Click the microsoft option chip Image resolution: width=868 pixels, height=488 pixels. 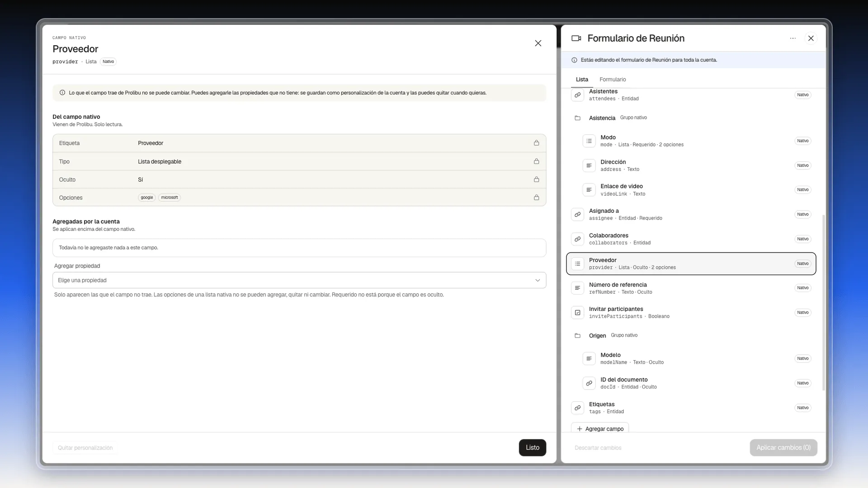[169, 197]
